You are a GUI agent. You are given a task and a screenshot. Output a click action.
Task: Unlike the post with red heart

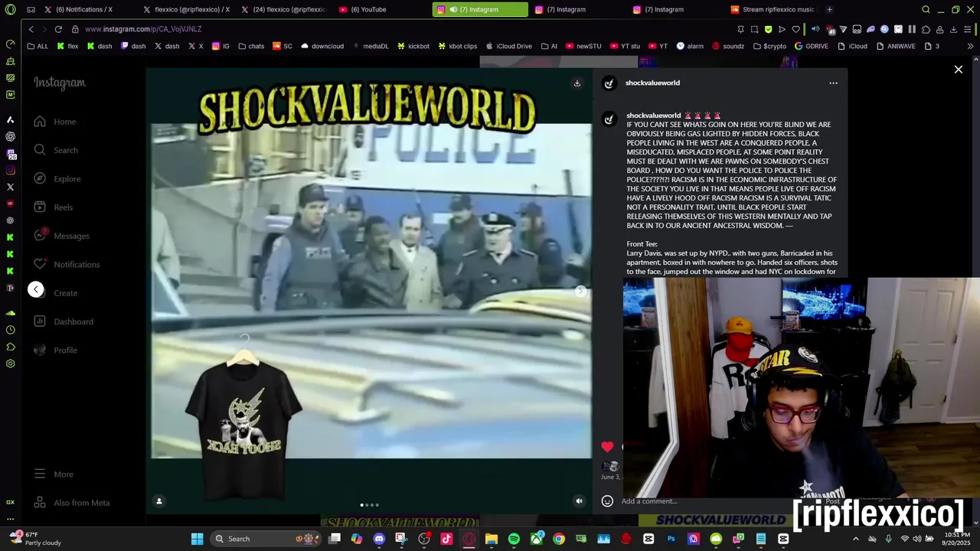pos(607,446)
